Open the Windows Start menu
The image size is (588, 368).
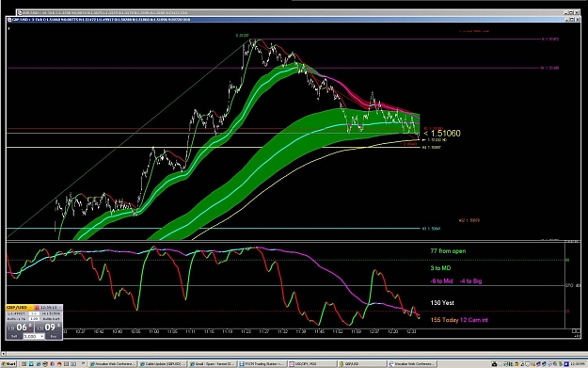click(x=8, y=363)
